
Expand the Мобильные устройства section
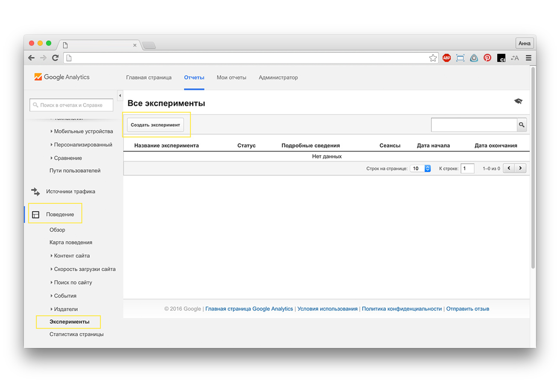(x=83, y=131)
